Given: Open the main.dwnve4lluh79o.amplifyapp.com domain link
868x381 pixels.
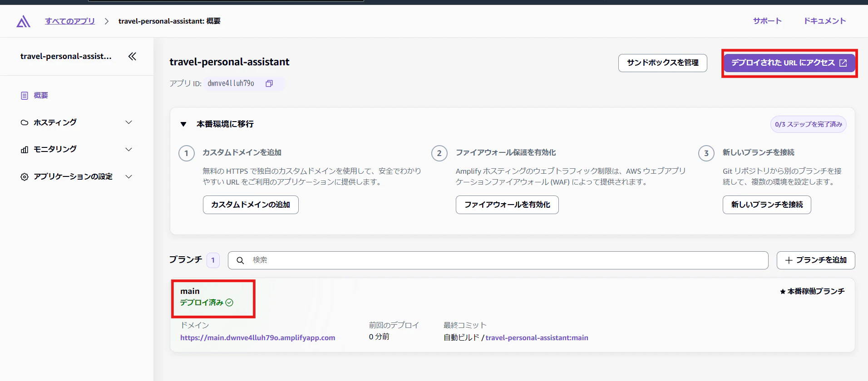Looking at the screenshot, I should [x=258, y=337].
